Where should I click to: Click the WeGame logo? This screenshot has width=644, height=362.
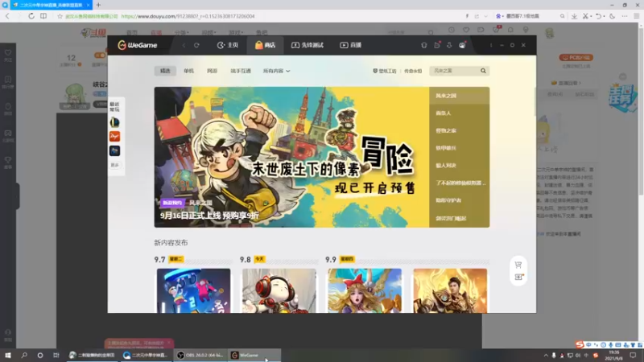(137, 45)
